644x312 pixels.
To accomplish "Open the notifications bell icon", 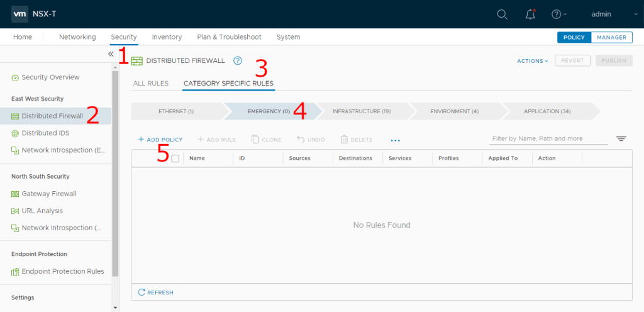I will point(530,14).
